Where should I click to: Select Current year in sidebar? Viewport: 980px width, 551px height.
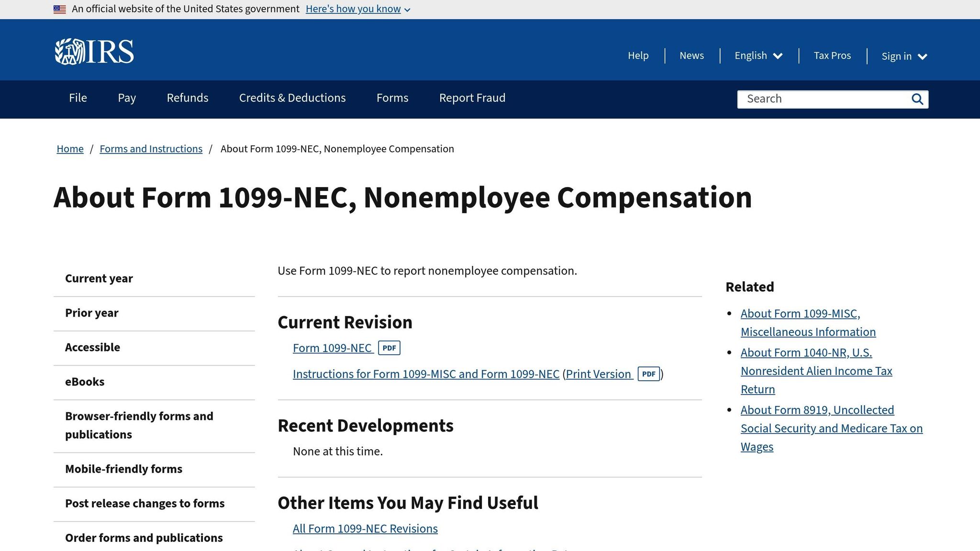pyautogui.click(x=154, y=279)
